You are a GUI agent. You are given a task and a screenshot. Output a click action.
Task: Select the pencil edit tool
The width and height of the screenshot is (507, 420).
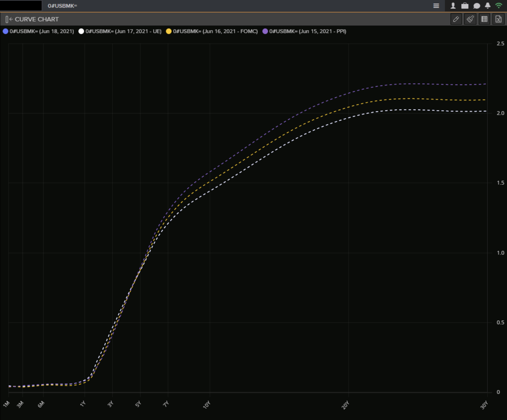coord(456,19)
